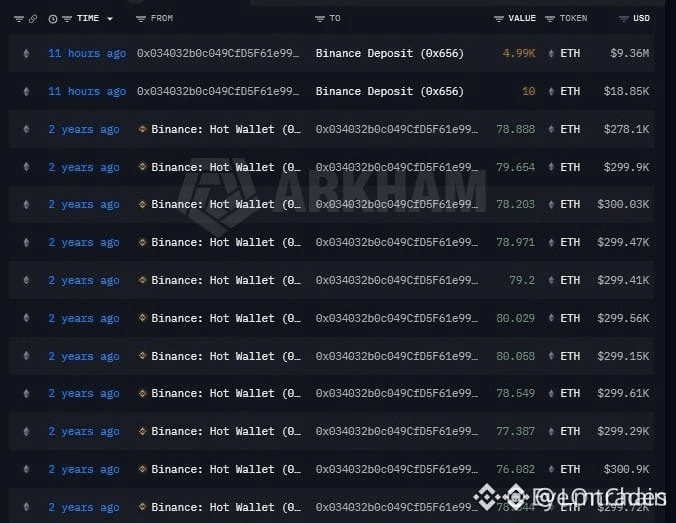Open the TO column filter icon
This screenshot has height=523, width=676.
(319, 19)
